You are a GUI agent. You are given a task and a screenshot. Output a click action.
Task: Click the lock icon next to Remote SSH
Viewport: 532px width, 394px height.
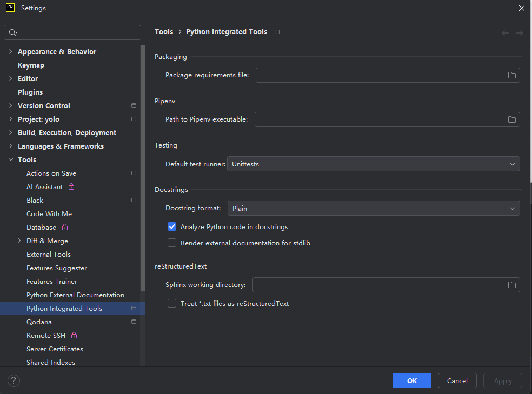pyautogui.click(x=74, y=335)
